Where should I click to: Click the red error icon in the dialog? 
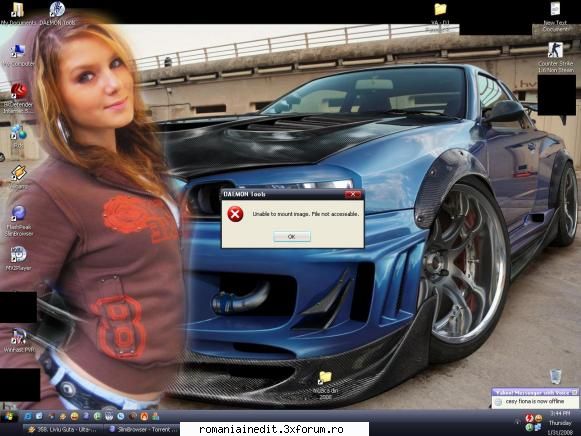tap(235, 214)
